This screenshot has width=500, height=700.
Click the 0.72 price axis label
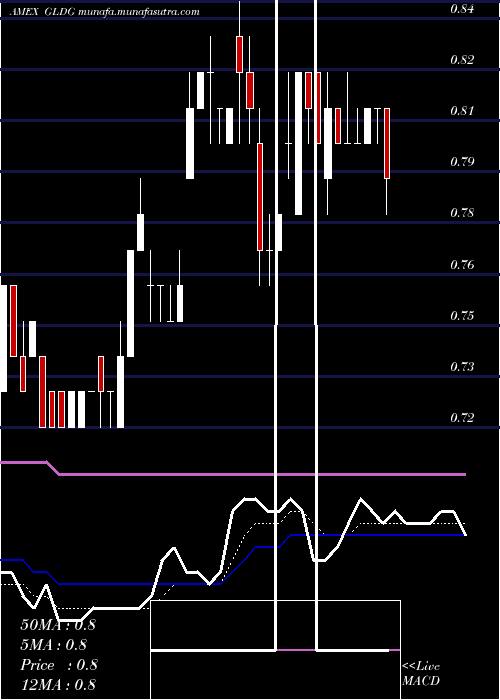(x=462, y=417)
